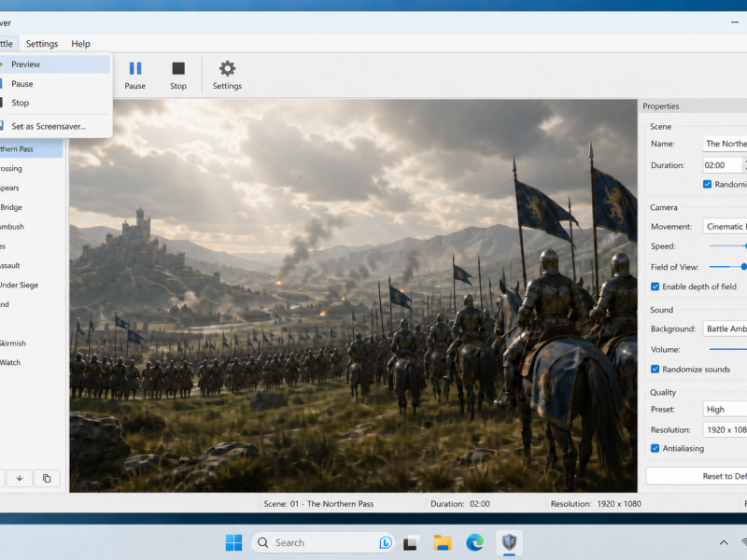Toggle the Randomize checkbox under Duration

click(x=708, y=184)
